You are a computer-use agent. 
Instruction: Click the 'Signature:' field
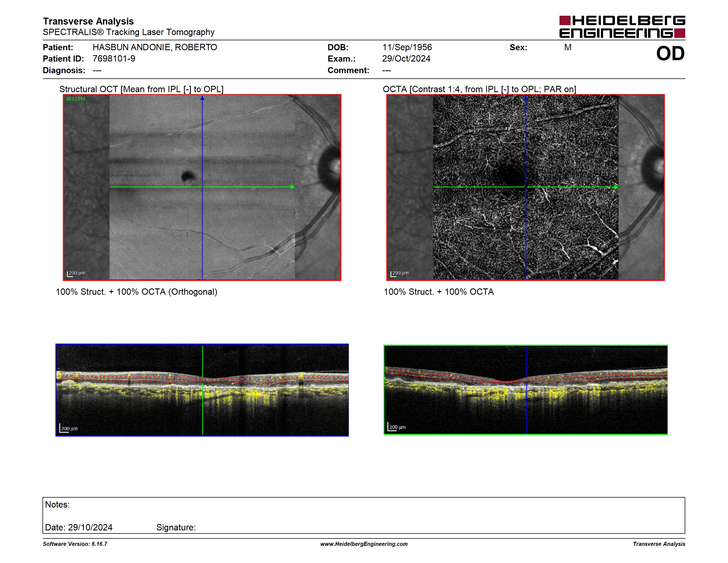(x=176, y=528)
